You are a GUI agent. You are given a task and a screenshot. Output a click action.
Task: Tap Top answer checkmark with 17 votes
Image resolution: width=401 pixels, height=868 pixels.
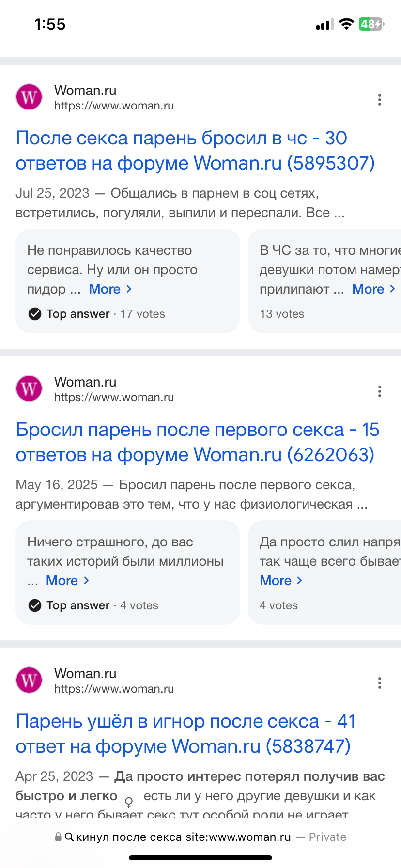(35, 314)
